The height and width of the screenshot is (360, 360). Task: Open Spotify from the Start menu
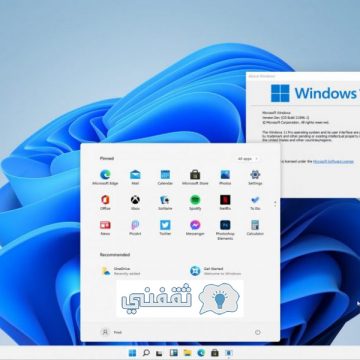(195, 202)
